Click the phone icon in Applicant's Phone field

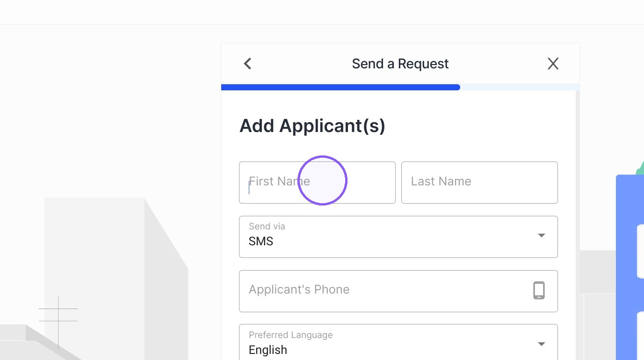(x=539, y=290)
